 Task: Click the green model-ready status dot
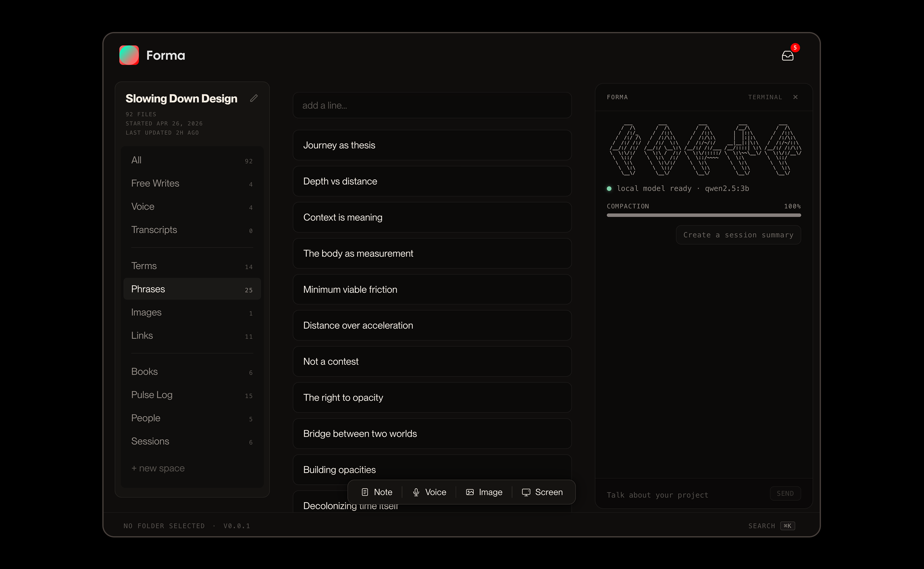point(609,188)
